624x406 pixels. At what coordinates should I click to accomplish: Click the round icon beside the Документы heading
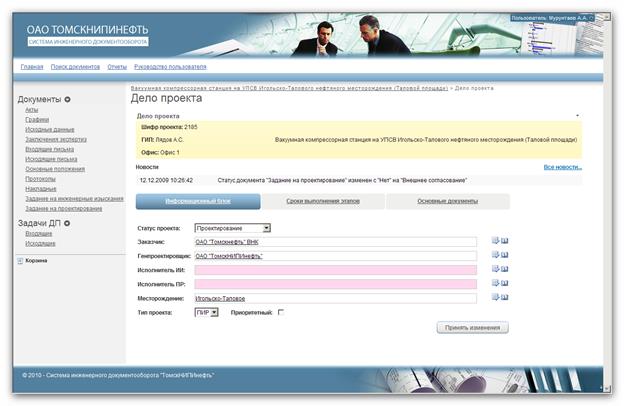(x=68, y=100)
